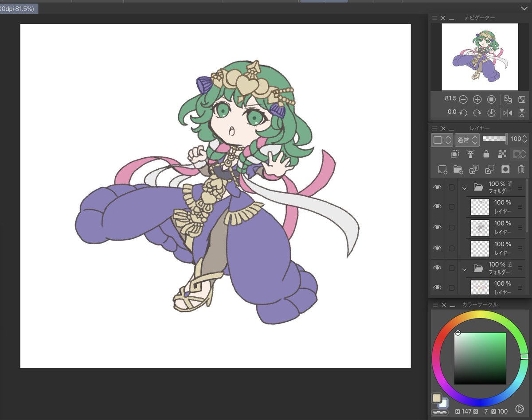The image size is (532, 420).
Task: Lock the selected layer
Action: point(486,154)
